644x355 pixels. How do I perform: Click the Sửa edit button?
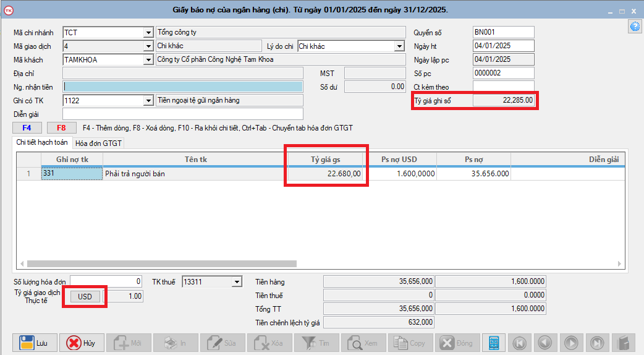pos(222,343)
